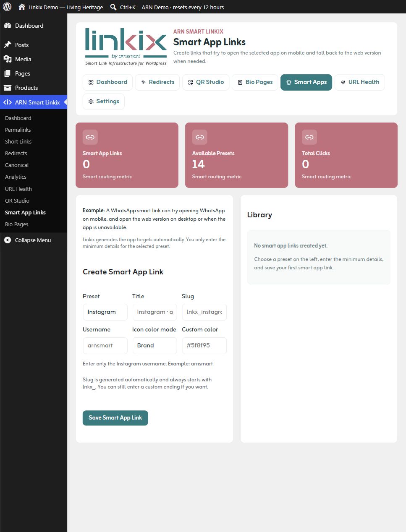The image size is (406, 532).
Task: Click the WordPress logo icon
Action: tap(7, 7)
